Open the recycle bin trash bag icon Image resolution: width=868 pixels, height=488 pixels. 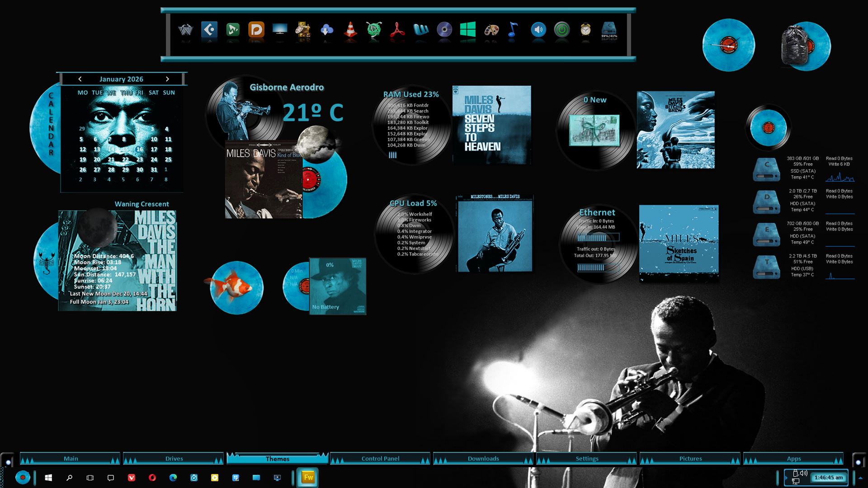tap(794, 45)
